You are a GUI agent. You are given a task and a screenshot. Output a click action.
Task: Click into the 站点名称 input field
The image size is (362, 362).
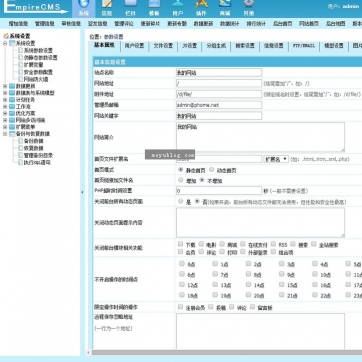pyautogui.click(x=219, y=72)
